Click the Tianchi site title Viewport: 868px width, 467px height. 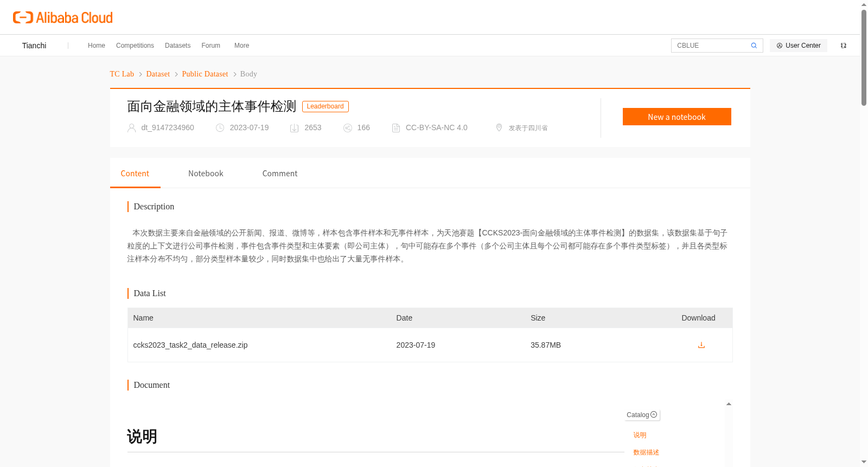coord(34,46)
